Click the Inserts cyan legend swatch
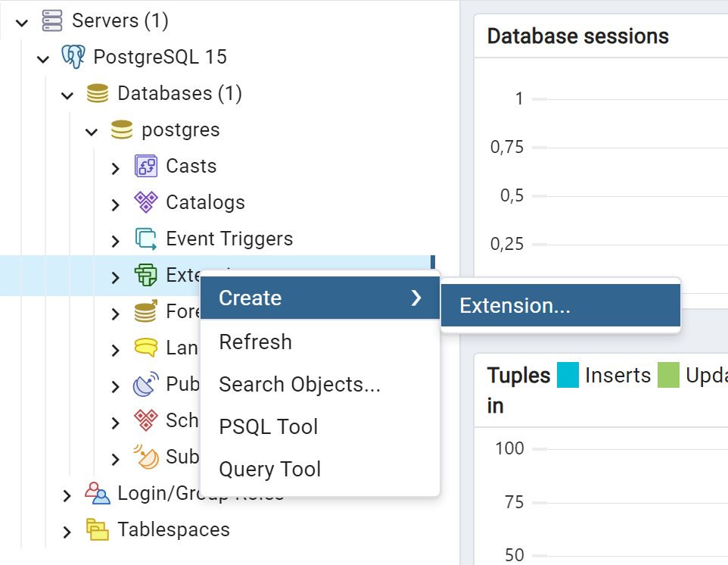This screenshot has height=565, width=728. (x=568, y=375)
